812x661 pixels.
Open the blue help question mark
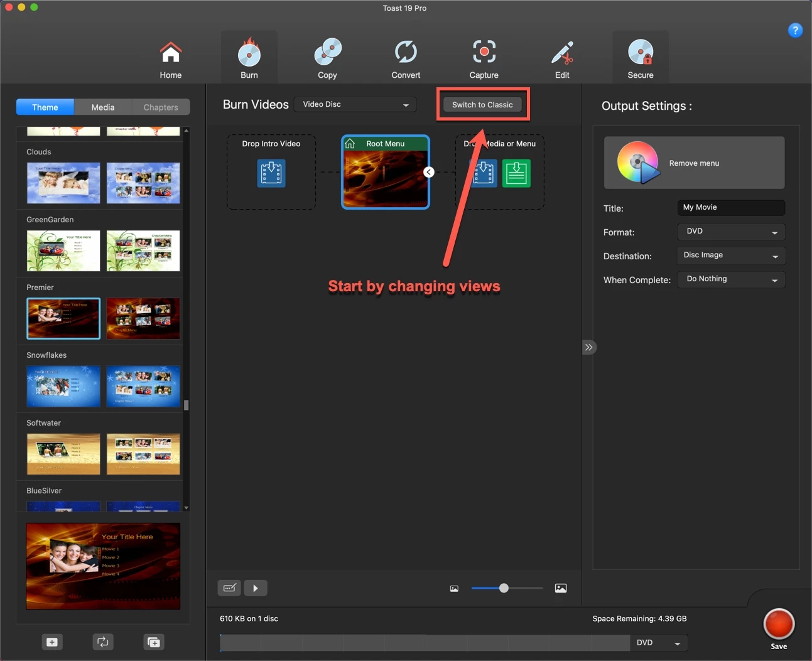coord(795,30)
